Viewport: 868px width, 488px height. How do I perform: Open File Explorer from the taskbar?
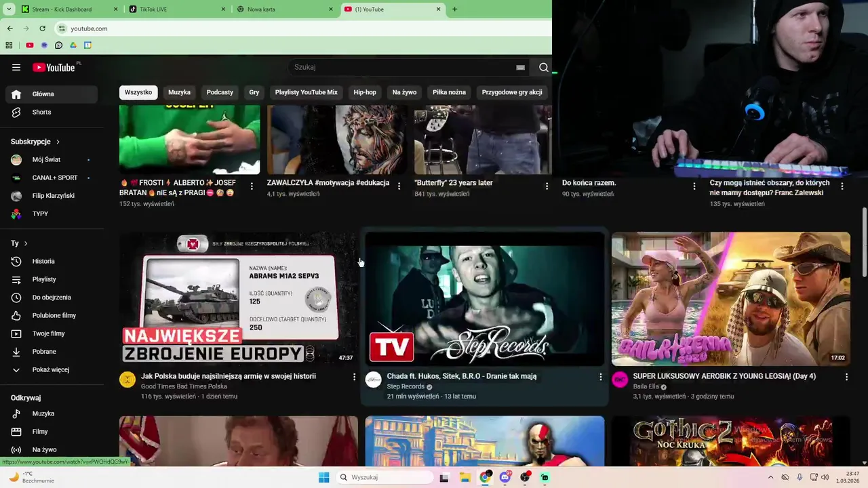click(x=465, y=477)
